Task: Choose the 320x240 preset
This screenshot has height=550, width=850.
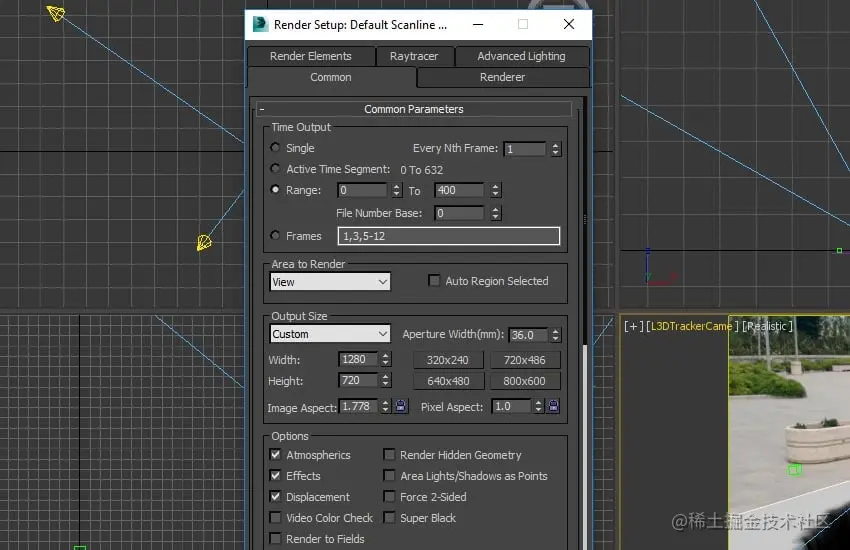Action: coord(448,360)
